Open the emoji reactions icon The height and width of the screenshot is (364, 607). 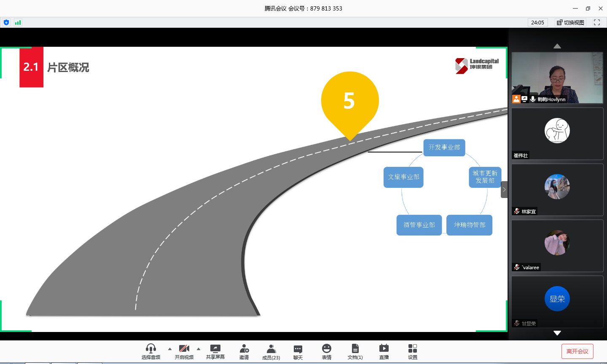tap(326, 349)
